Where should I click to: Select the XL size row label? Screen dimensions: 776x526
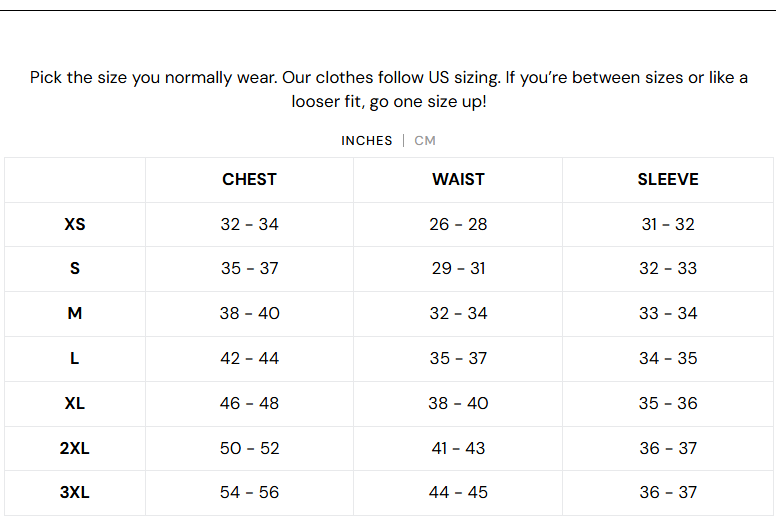click(x=75, y=403)
